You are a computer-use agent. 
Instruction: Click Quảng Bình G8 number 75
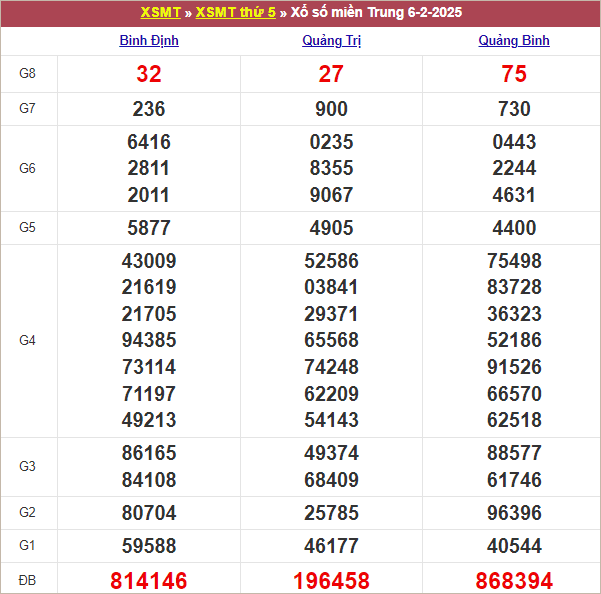514,74
